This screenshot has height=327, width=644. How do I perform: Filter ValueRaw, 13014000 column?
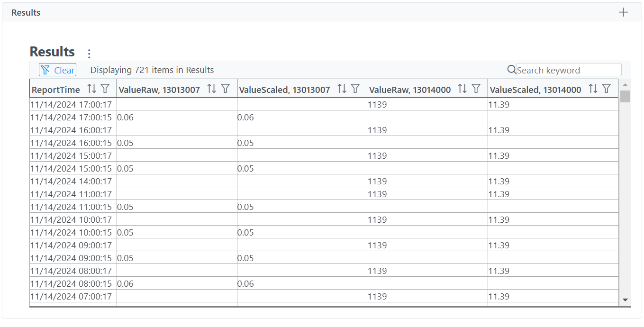(x=476, y=89)
